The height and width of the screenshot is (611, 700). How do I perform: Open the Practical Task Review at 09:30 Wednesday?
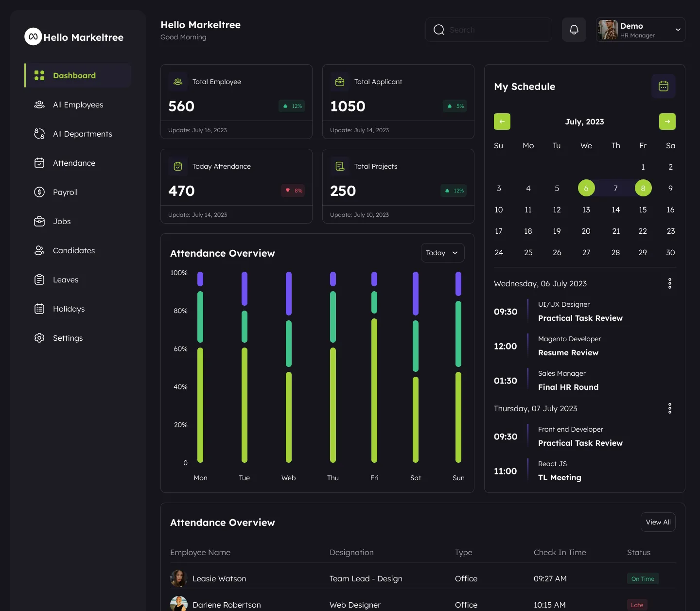[x=580, y=318]
